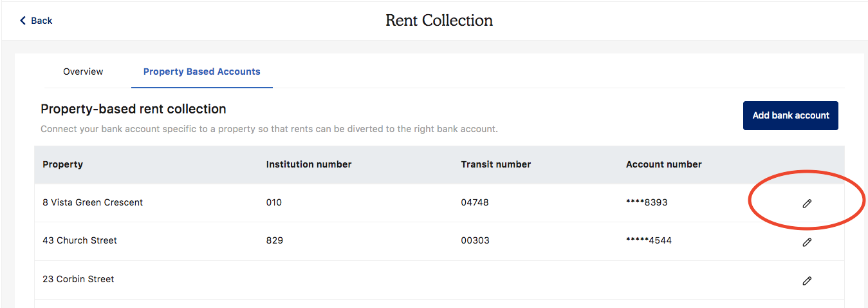Image resolution: width=868 pixels, height=308 pixels.
Task: Select the 43 Church Street property
Action: [80, 240]
